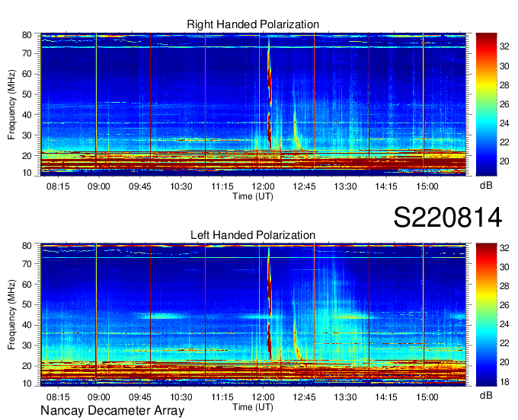The image size is (518, 420).
Task: Click the 50 MHz tick label, top plot
Action: (27, 94)
